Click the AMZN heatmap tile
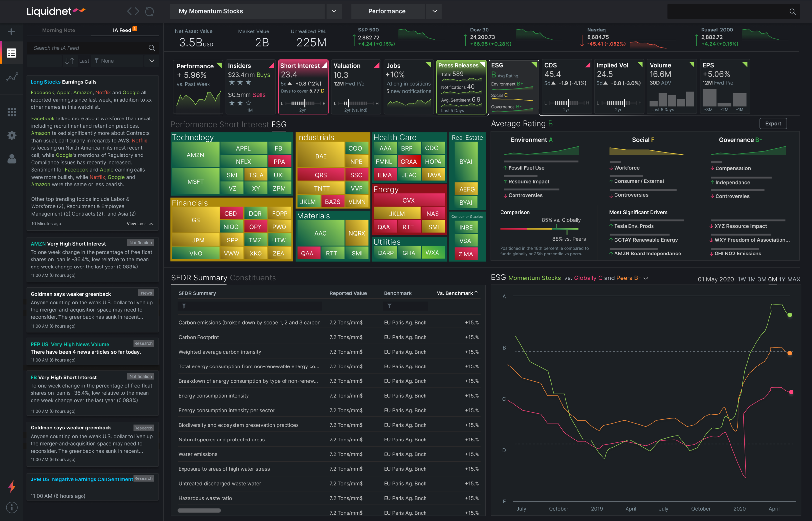This screenshot has width=812, height=521. [195, 155]
